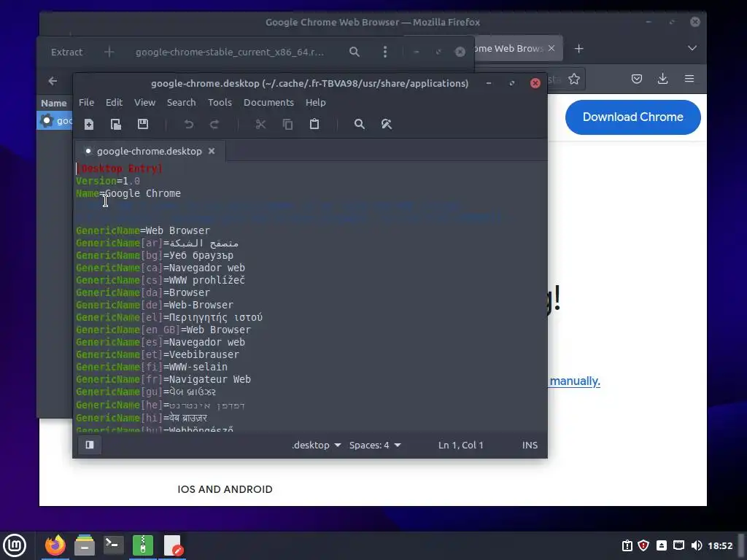Click the volume speaker tray icon

(696, 545)
